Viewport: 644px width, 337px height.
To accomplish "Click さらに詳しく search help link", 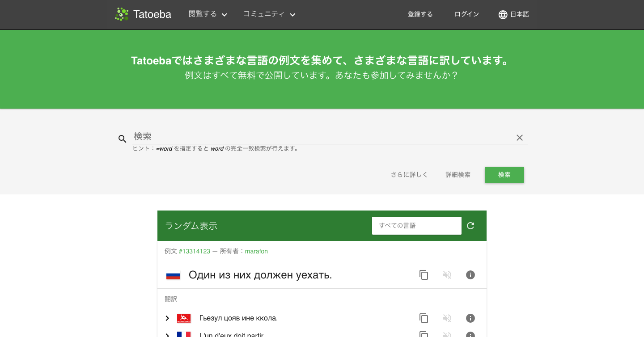I will (x=409, y=175).
